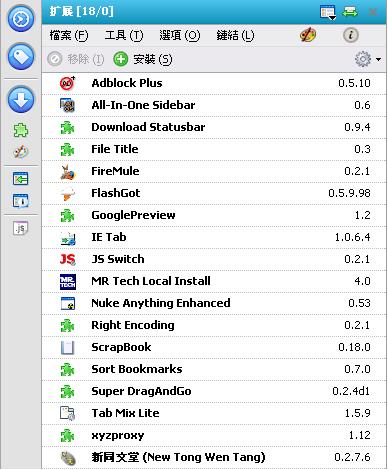This screenshot has width=388, height=470.
Task: Click version 0.2.7.6 of New Tong Wen Tang
Action: tap(352, 457)
